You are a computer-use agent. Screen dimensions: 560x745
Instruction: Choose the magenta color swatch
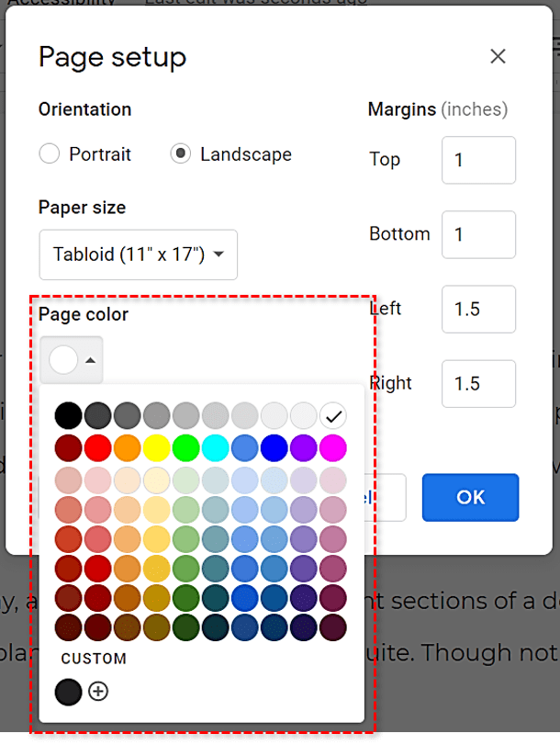tap(332, 447)
